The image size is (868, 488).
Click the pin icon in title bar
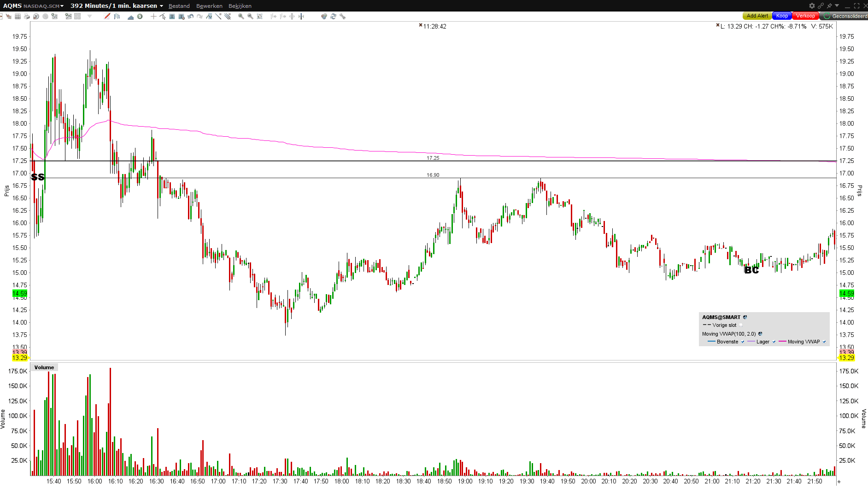tap(829, 6)
